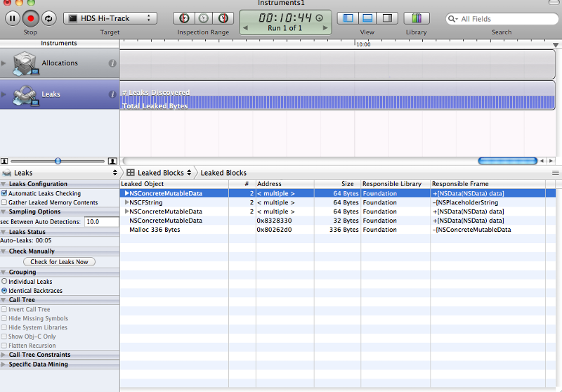Stop recording with the red record button
Screen dimensions: 562x392
coord(31,18)
